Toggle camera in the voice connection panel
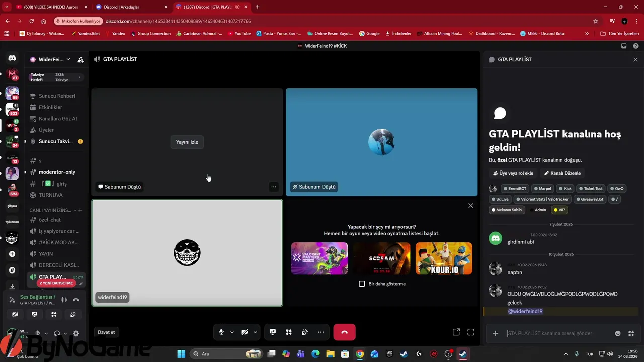This screenshot has width=644, height=362. click(15, 314)
